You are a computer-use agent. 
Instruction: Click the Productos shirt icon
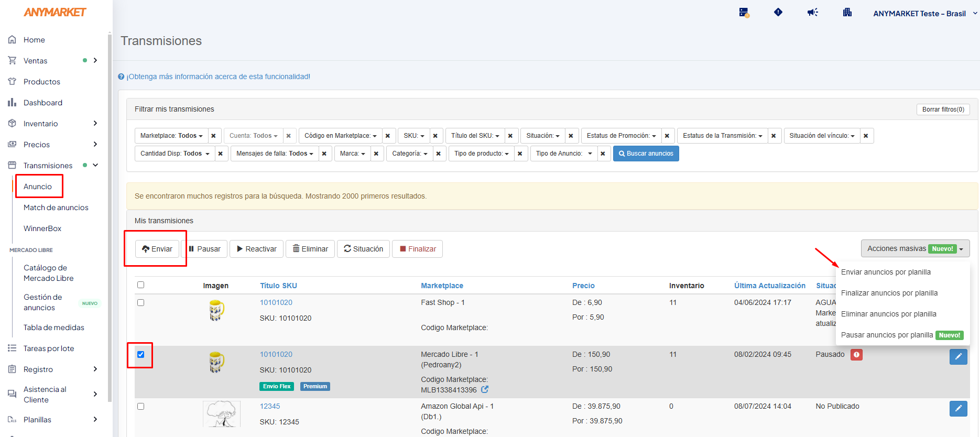[x=12, y=82]
